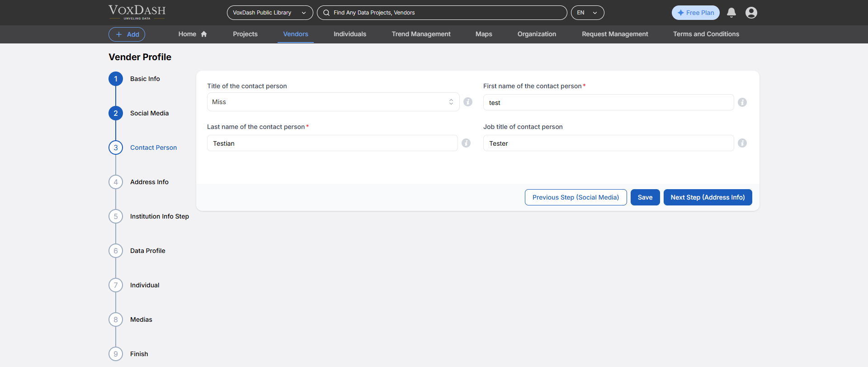
Task: Click Previous Step (Social Media) button
Action: coord(576,197)
